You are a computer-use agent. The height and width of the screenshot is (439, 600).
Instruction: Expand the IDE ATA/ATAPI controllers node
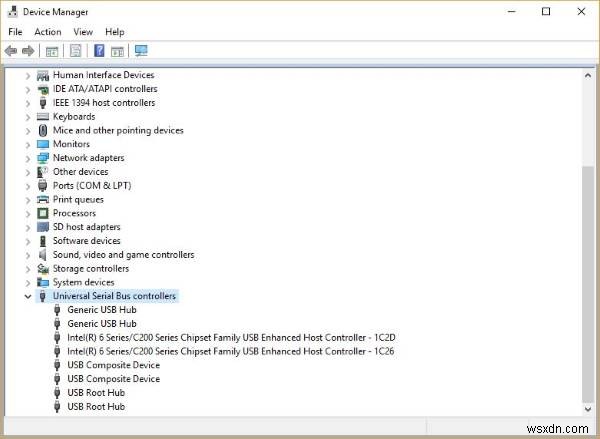point(28,89)
